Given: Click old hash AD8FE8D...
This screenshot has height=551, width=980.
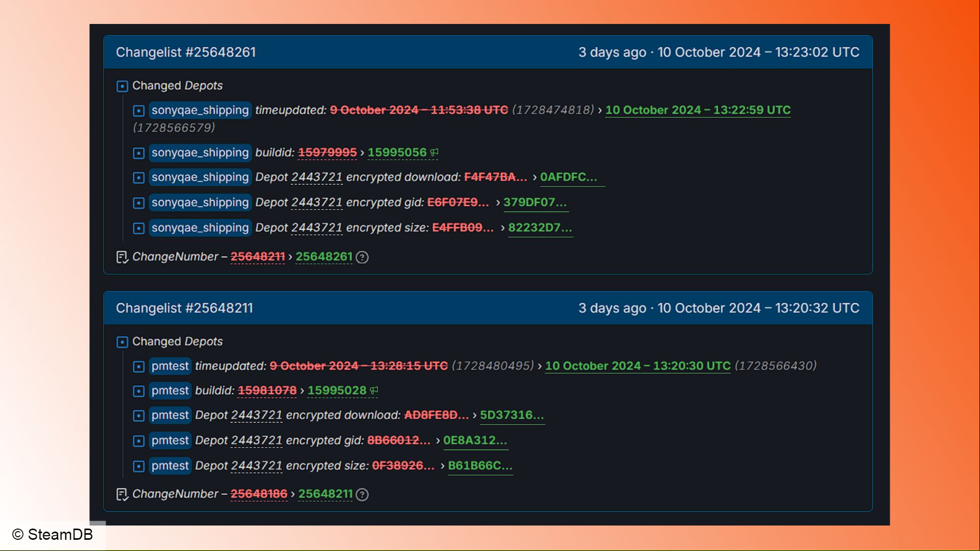Looking at the screenshot, I should tap(436, 415).
